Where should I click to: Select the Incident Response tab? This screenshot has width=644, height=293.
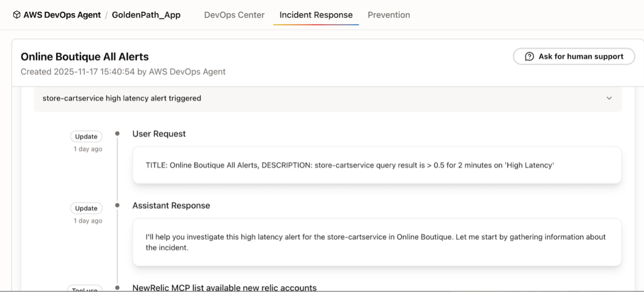pyautogui.click(x=316, y=14)
